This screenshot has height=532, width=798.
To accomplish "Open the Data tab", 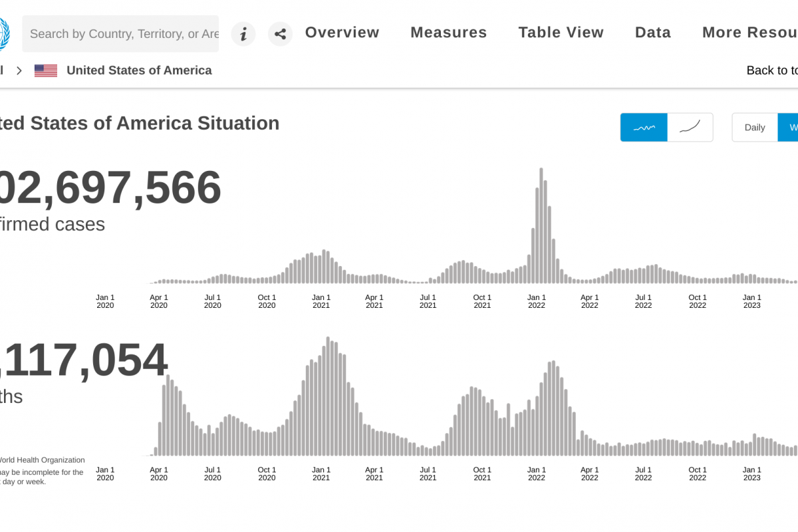I will (x=652, y=33).
